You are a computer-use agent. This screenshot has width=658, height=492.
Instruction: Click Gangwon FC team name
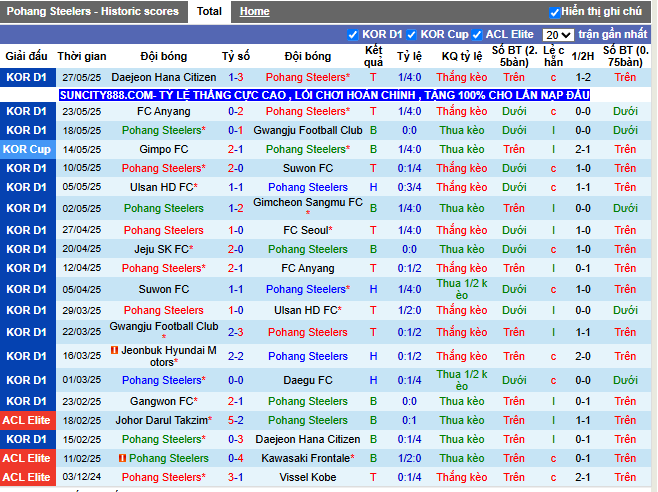point(164,401)
